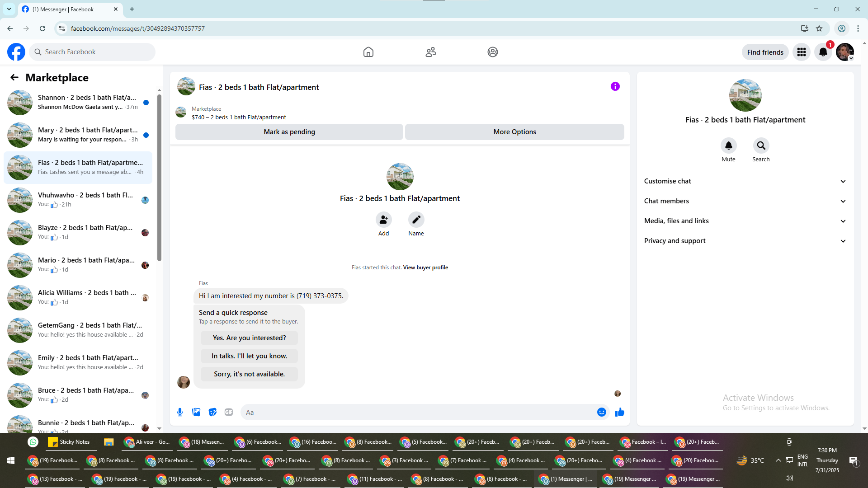Open the sticker picker icon
Viewport: 868px width, 488px height.
[x=212, y=412]
